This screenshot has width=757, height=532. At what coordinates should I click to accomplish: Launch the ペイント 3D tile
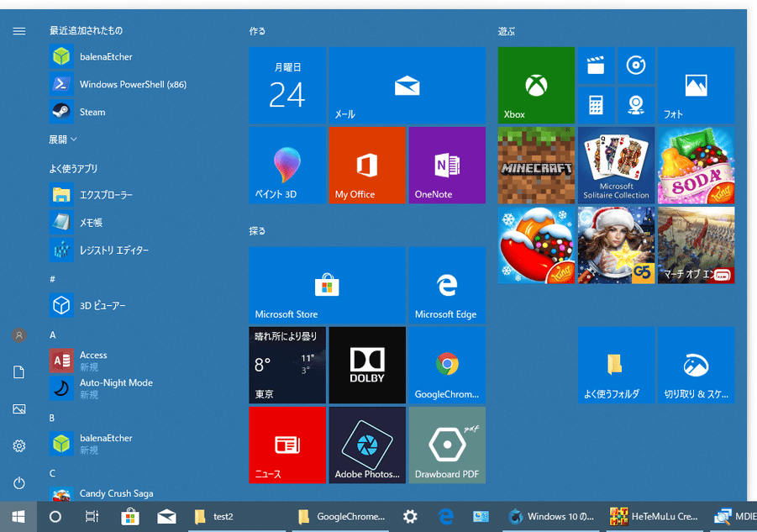tap(287, 165)
